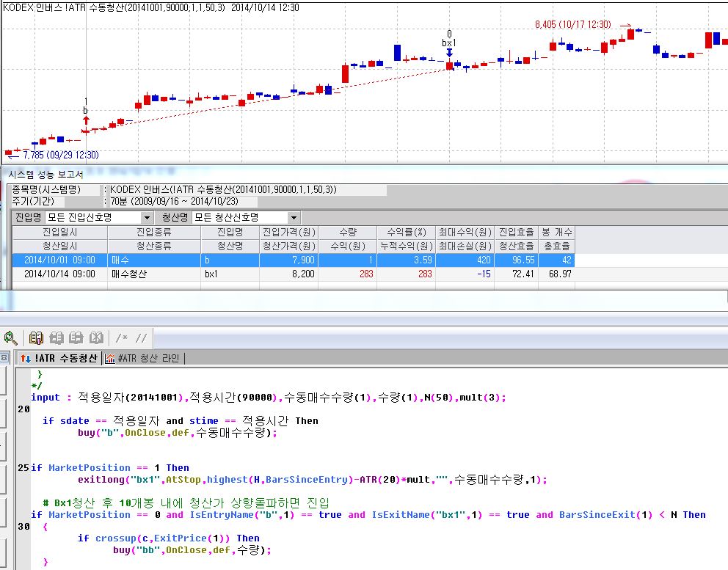Clear all bookmarks icon
The image size is (728, 570).
(x=96, y=338)
